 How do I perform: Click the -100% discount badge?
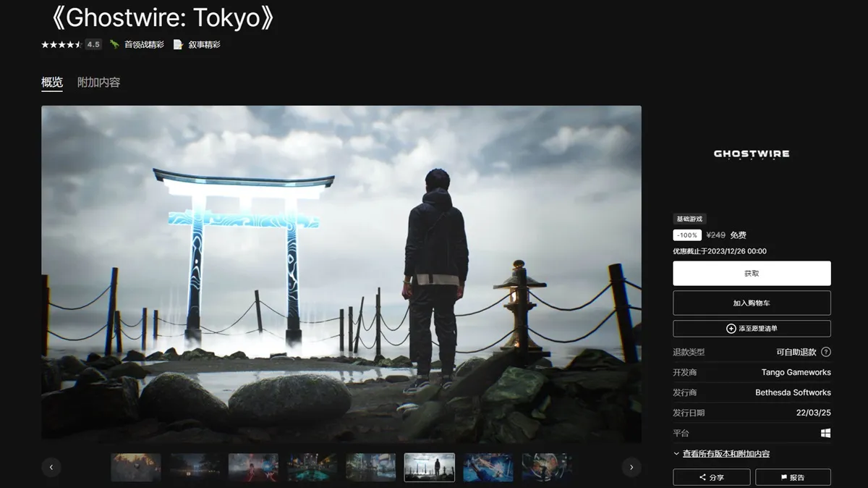point(687,235)
